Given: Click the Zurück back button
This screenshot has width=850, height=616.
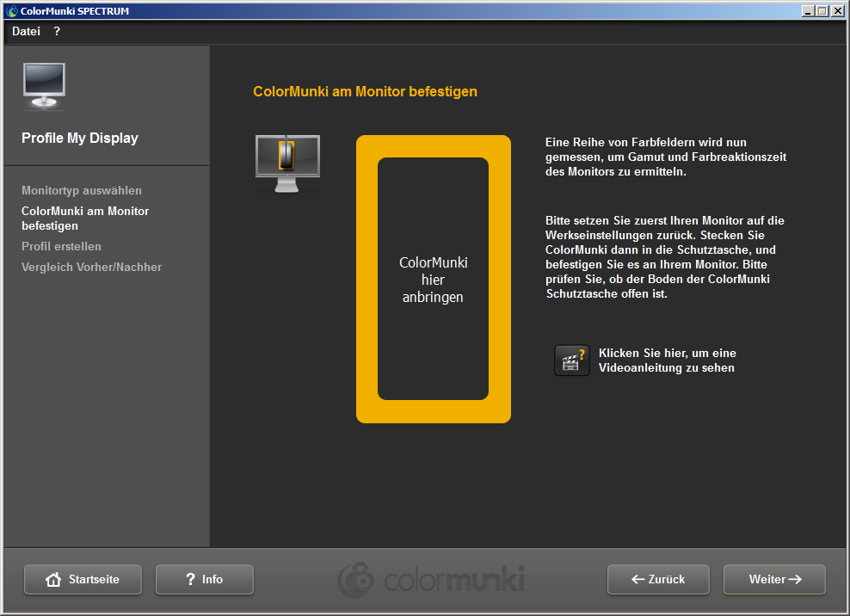Looking at the screenshot, I should coord(658,579).
